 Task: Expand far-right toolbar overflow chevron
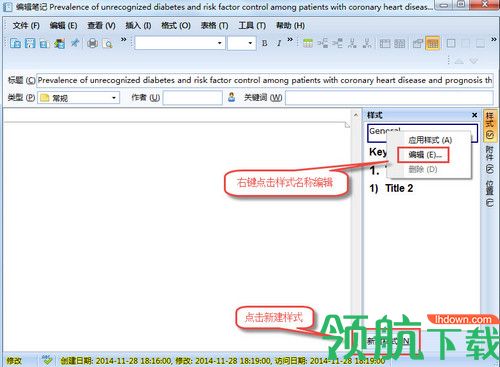[x=493, y=40]
